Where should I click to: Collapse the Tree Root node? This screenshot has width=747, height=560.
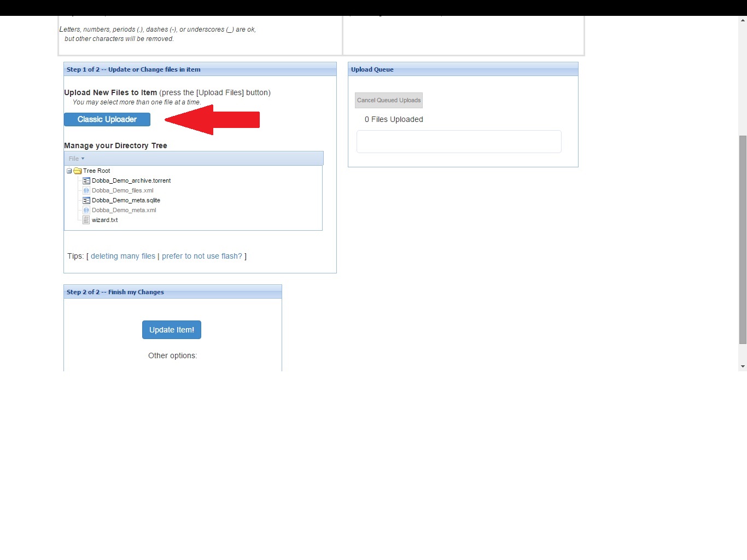click(69, 171)
